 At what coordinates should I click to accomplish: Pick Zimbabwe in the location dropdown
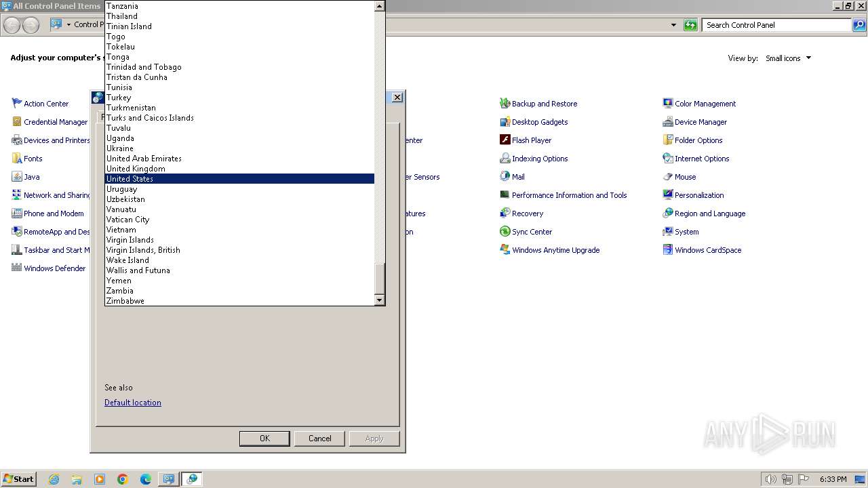(x=239, y=301)
